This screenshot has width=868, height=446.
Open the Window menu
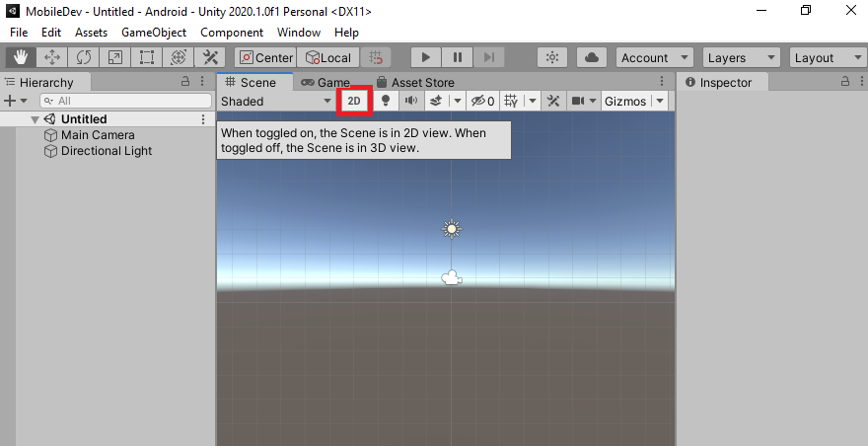(x=299, y=33)
